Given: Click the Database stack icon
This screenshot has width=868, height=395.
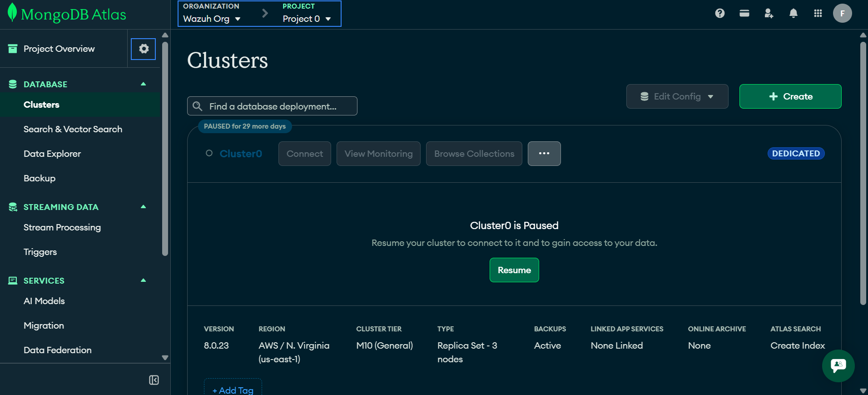Looking at the screenshot, I should click(13, 84).
